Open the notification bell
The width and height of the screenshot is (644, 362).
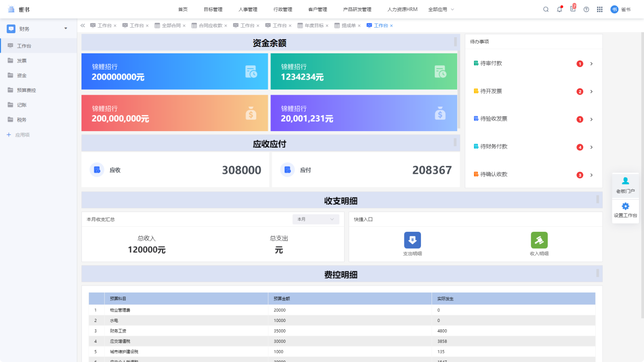click(x=559, y=9)
